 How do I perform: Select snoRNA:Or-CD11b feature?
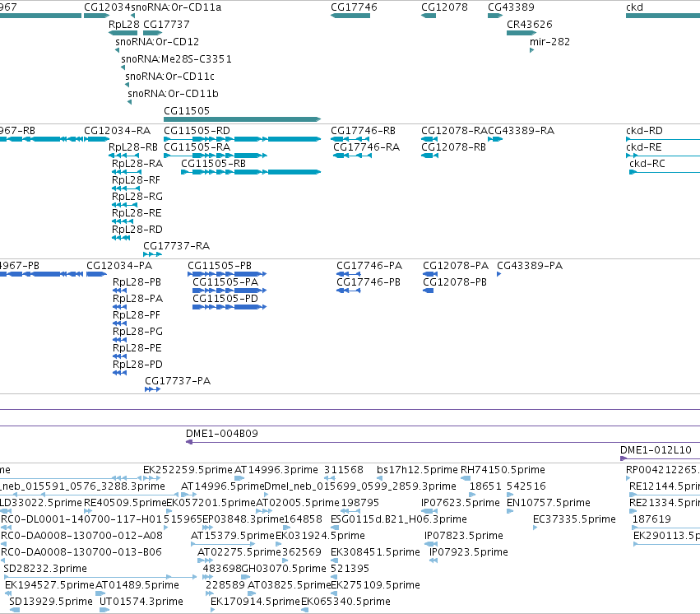click(174, 93)
